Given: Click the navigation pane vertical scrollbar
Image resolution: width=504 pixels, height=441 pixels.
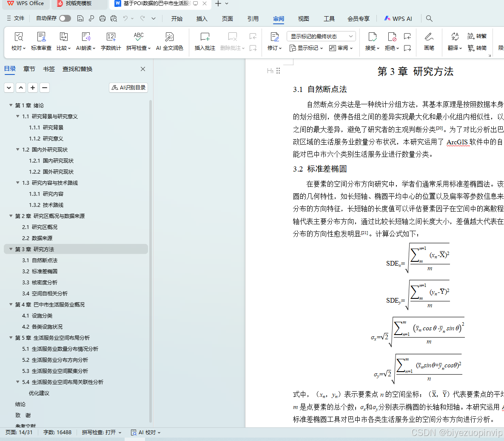Looking at the screenshot, I should [x=151, y=261].
